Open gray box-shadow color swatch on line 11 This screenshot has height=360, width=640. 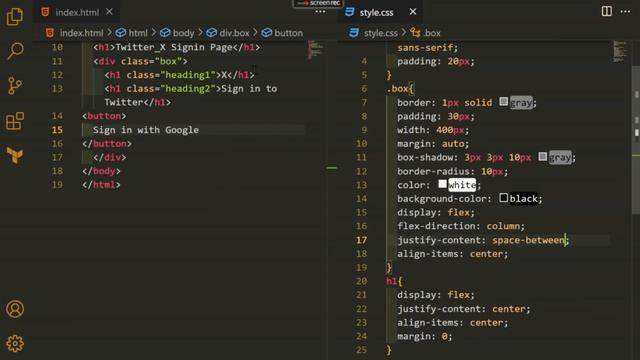click(542, 156)
